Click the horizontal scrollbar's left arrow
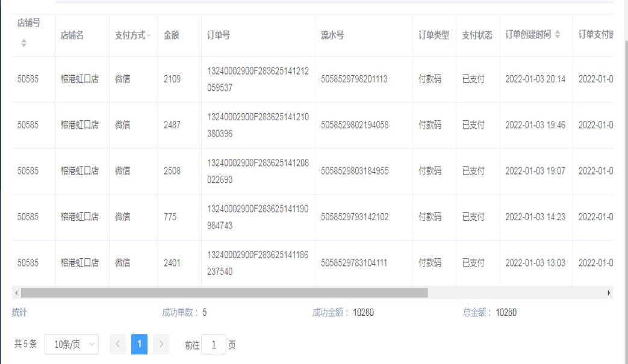The height and width of the screenshot is (364, 628). coord(16,293)
